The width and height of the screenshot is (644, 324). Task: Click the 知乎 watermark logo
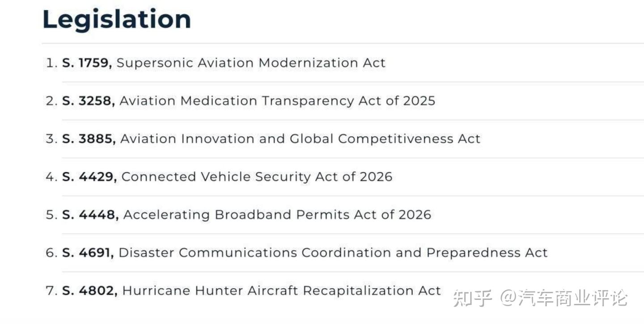coord(472,298)
